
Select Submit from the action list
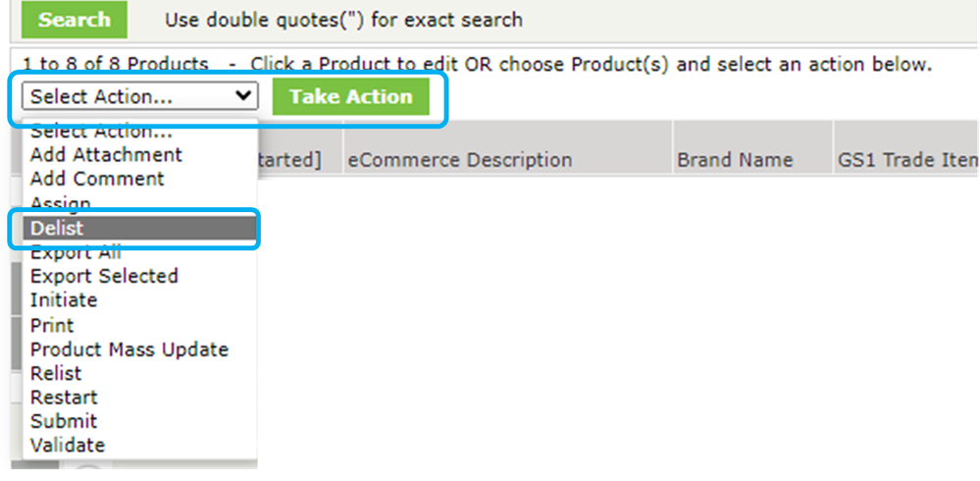[x=64, y=421]
